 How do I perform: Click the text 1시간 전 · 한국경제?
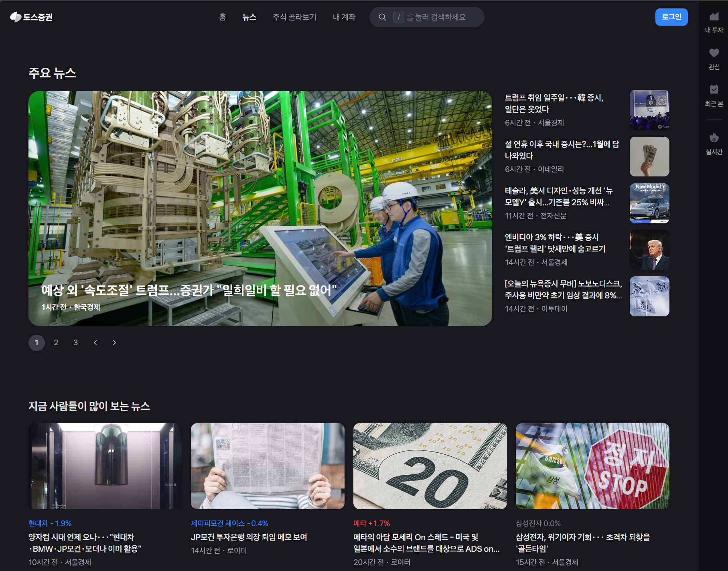[x=71, y=307]
